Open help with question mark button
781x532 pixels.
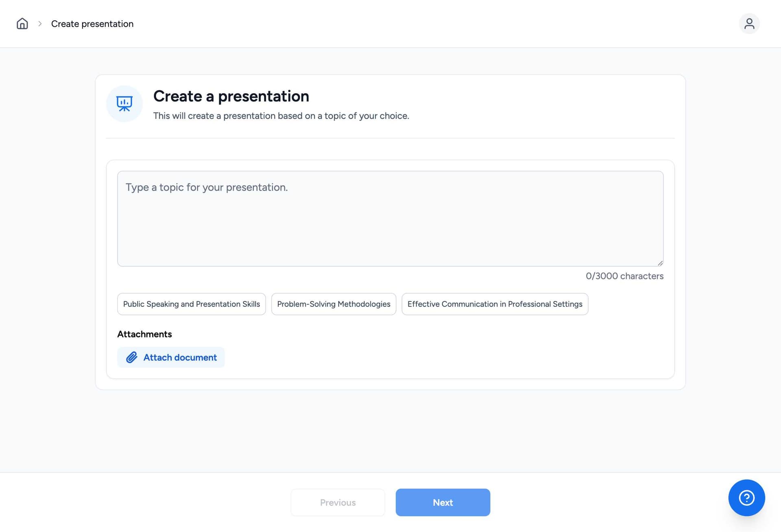pos(746,498)
